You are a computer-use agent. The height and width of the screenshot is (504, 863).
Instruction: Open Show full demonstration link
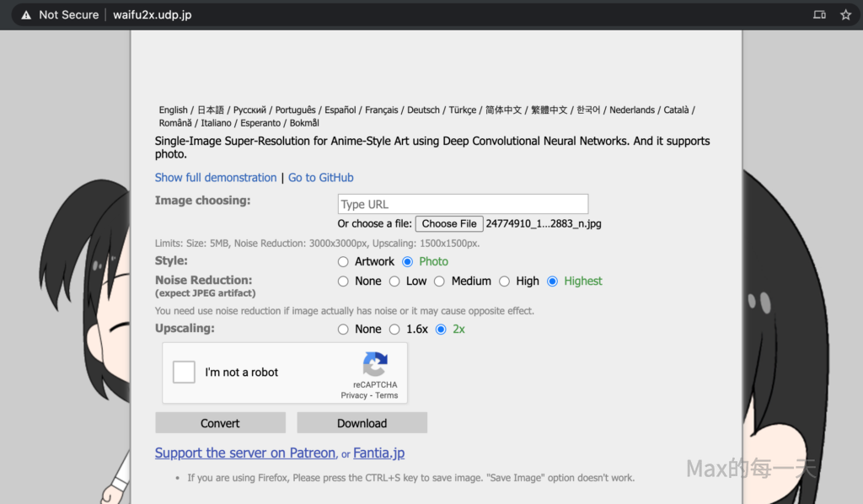pos(216,178)
